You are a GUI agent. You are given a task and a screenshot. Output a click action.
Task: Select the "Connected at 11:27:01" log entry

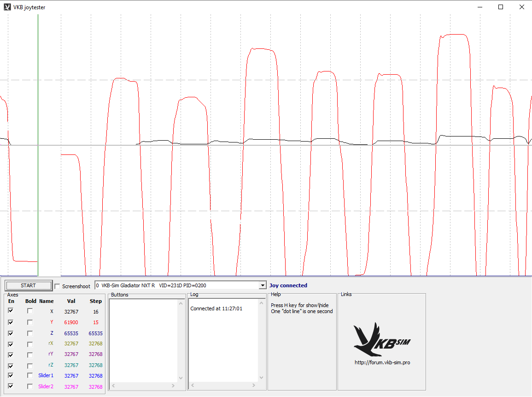pos(216,308)
